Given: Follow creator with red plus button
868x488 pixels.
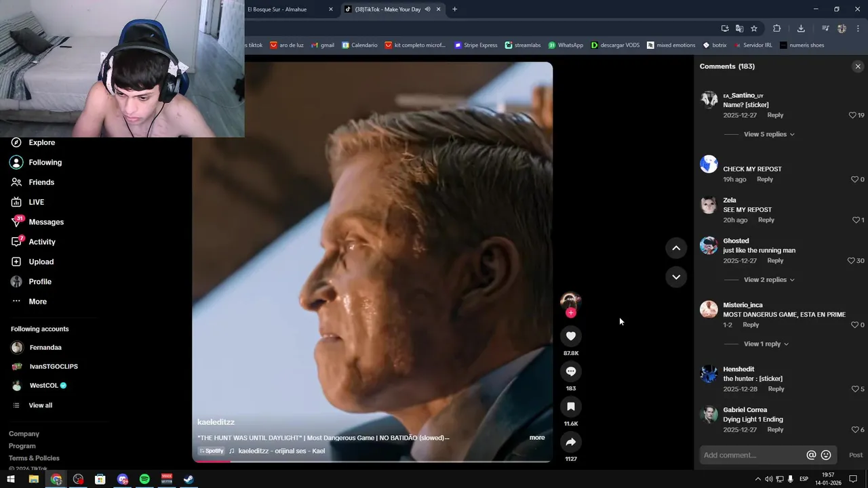Looking at the screenshot, I should click(x=571, y=312).
